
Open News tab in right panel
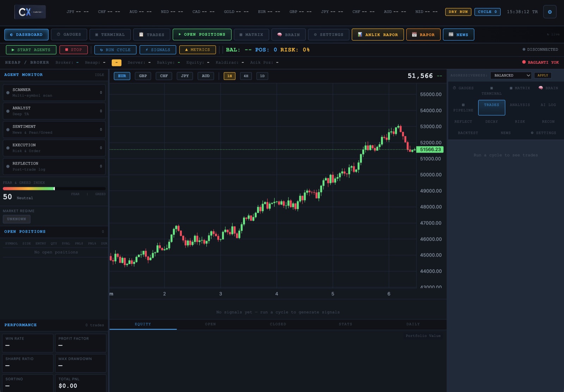(x=505, y=133)
